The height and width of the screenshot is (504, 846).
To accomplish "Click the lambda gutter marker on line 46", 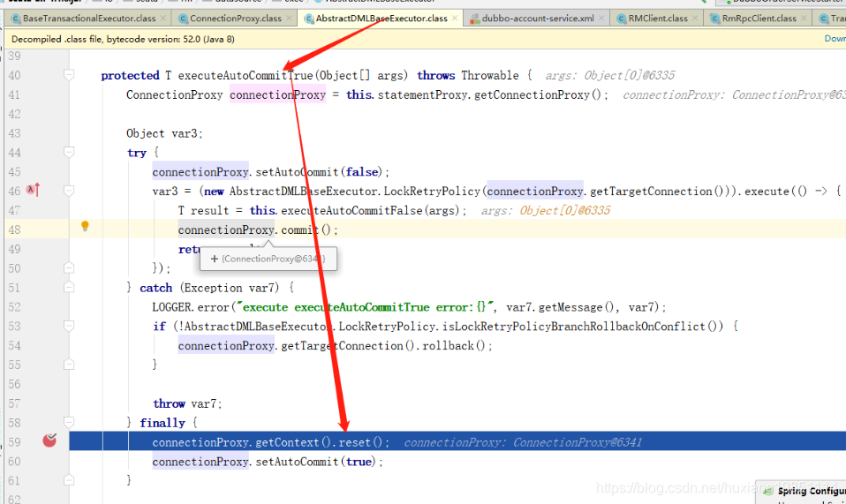I will click(x=33, y=191).
